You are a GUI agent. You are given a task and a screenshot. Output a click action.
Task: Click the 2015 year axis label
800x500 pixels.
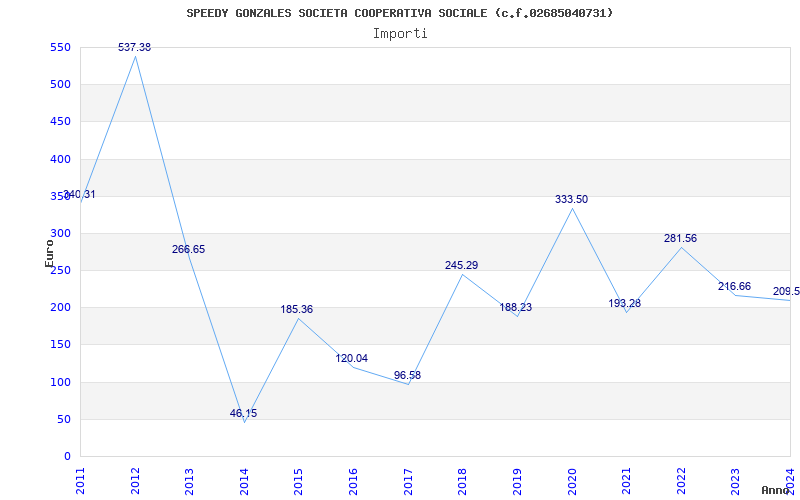click(x=298, y=481)
